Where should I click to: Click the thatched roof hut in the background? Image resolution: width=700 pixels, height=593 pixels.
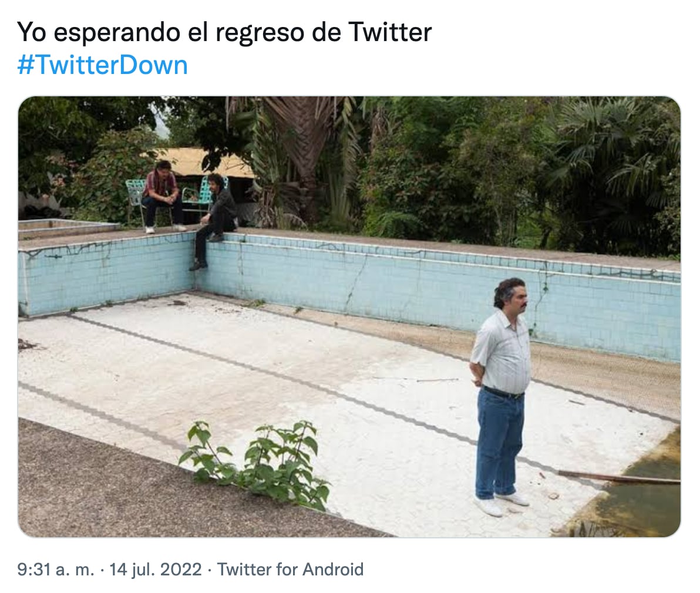[x=210, y=163]
